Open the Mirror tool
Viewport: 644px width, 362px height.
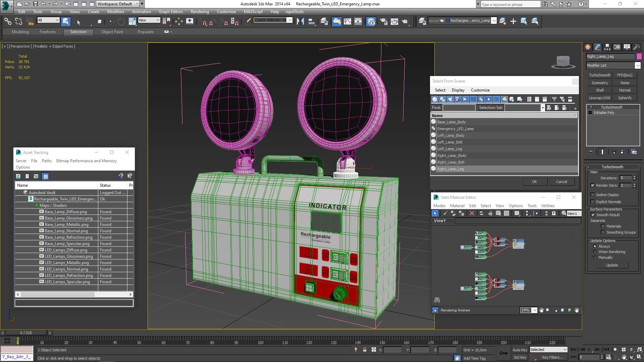(301, 21)
